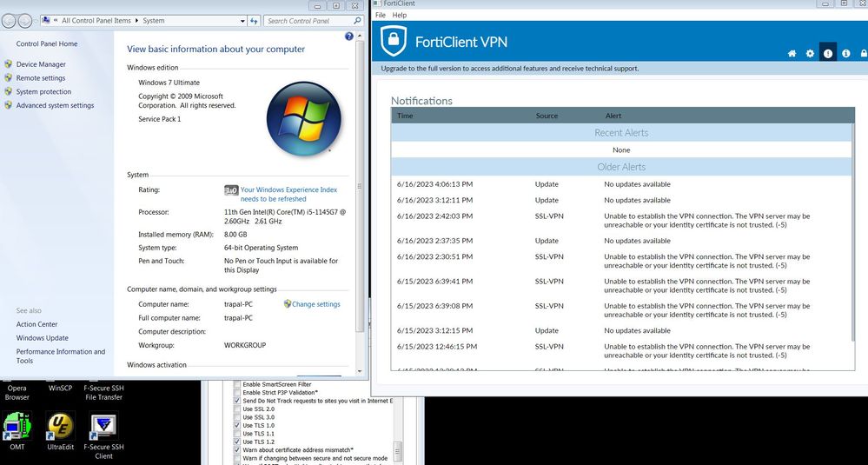This screenshot has width=868, height=465.
Task: Click the Time column header in Notifications
Action: [x=405, y=116]
